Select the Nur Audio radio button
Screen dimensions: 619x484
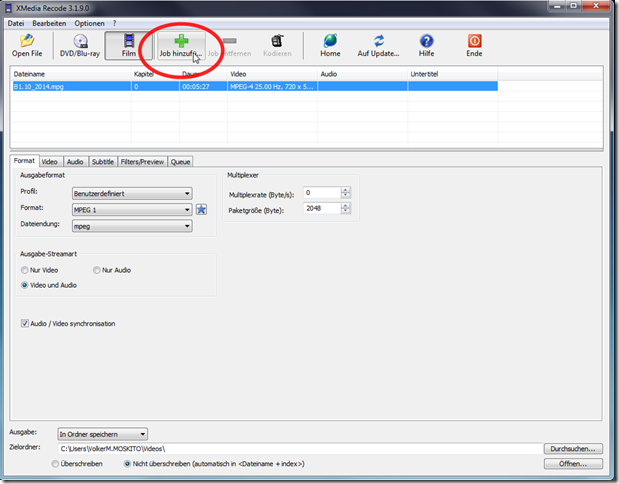tap(97, 270)
